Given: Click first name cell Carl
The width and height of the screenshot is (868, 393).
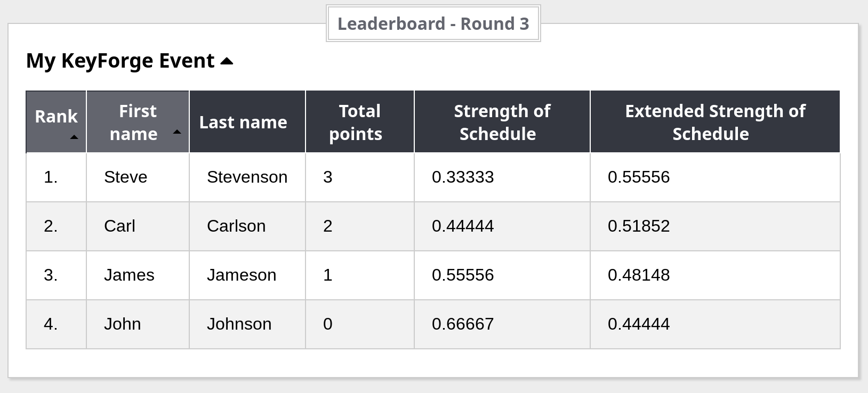Looking at the screenshot, I should 119,226.
